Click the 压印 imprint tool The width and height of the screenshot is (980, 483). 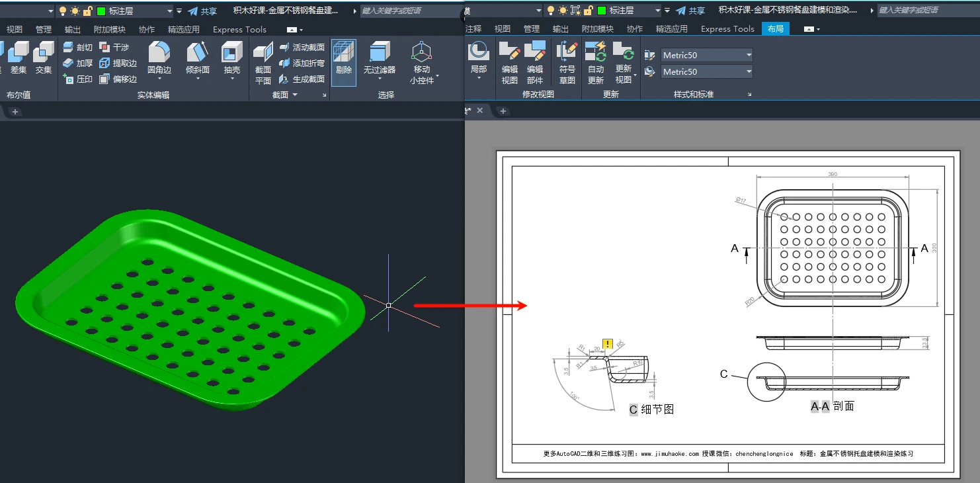pyautogui.click(x=77, y=79)
